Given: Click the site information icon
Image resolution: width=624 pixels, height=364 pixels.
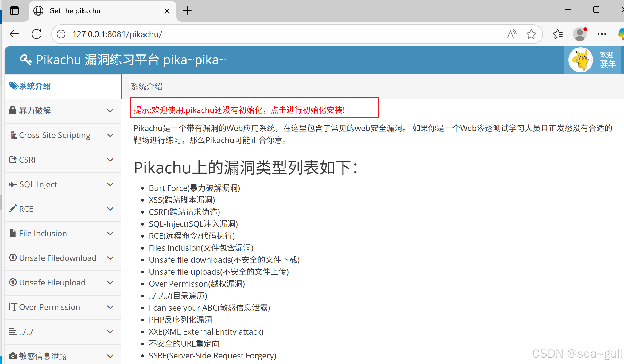Looking at the screenshot, I should coord(61,34).
